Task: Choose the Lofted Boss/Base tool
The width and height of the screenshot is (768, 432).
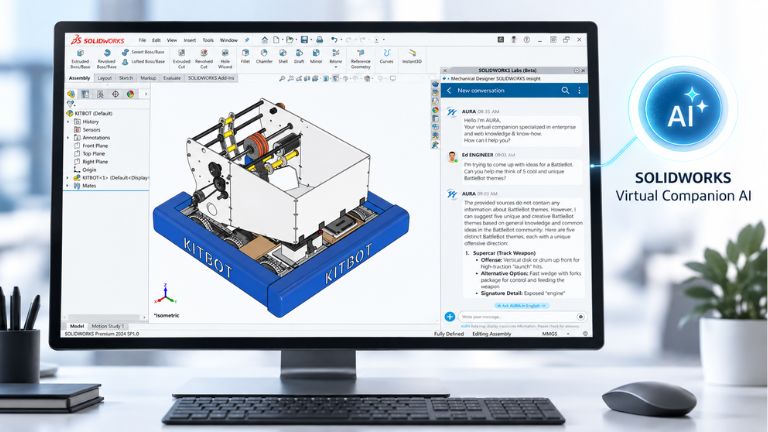Action: (x=144, y=62)
